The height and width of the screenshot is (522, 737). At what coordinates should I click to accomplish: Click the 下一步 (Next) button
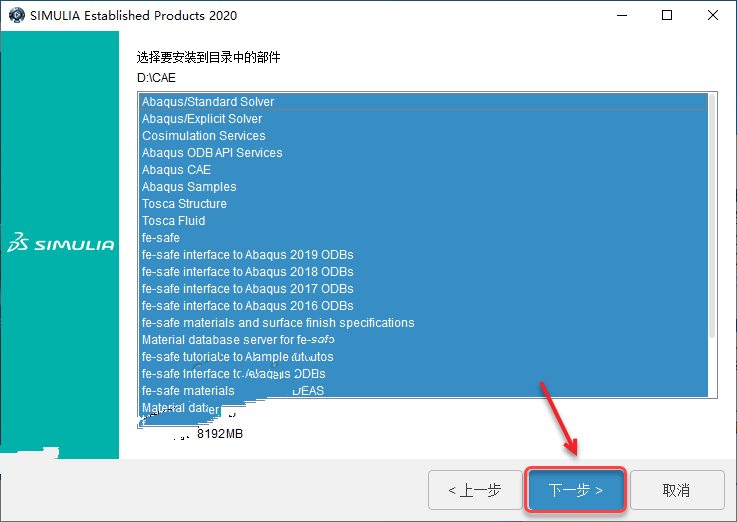click(575, 490)
